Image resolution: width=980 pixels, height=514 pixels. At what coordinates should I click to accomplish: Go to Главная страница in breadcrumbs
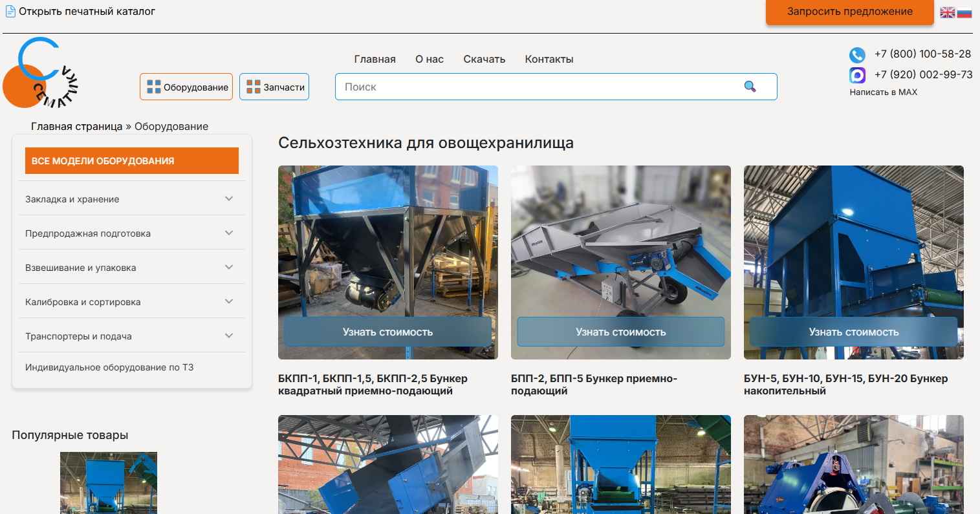coord(77,127)
